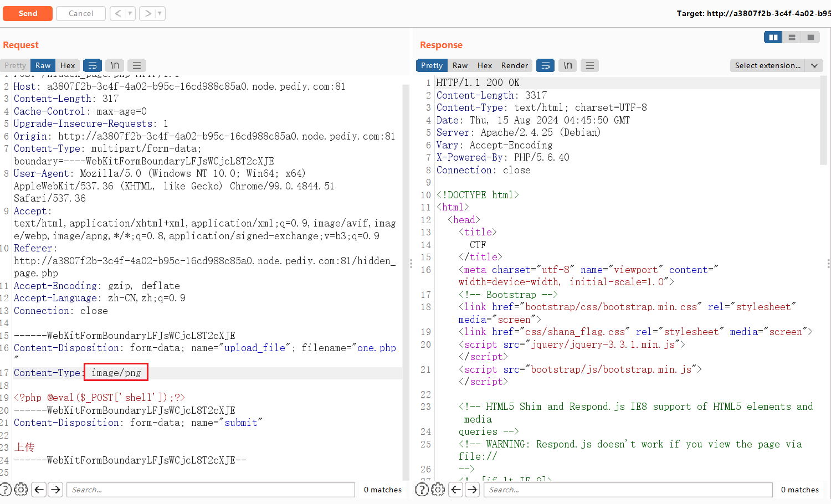Open help for Request search bar
The height and width of the screenshot is (504, 831).
tap(6, 490)
